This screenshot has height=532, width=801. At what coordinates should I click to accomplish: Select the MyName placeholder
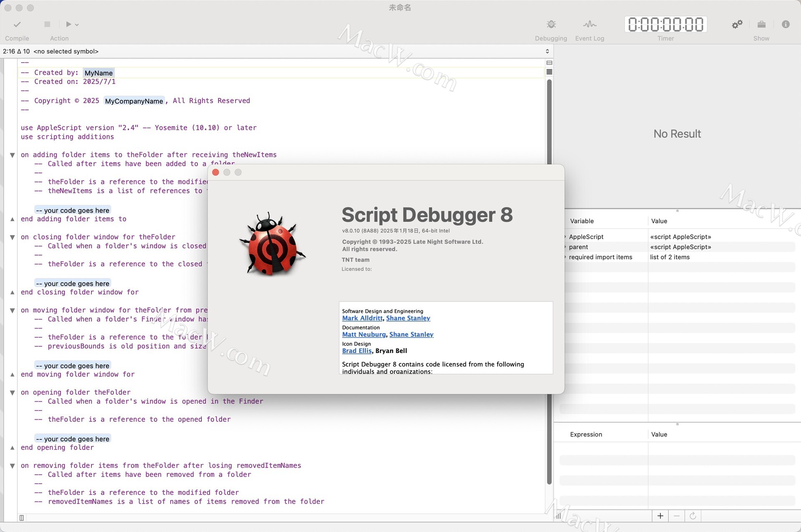click(x=98, y=73)
